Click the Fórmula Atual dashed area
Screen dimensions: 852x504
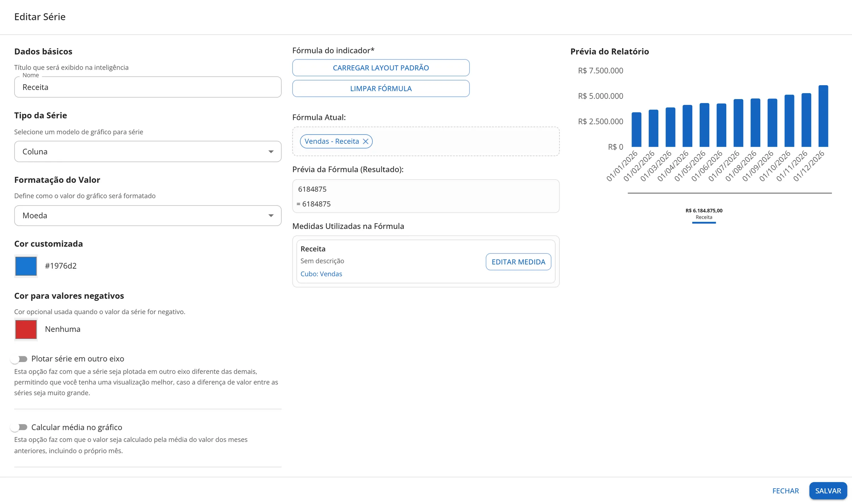click(x=426, y=141)
